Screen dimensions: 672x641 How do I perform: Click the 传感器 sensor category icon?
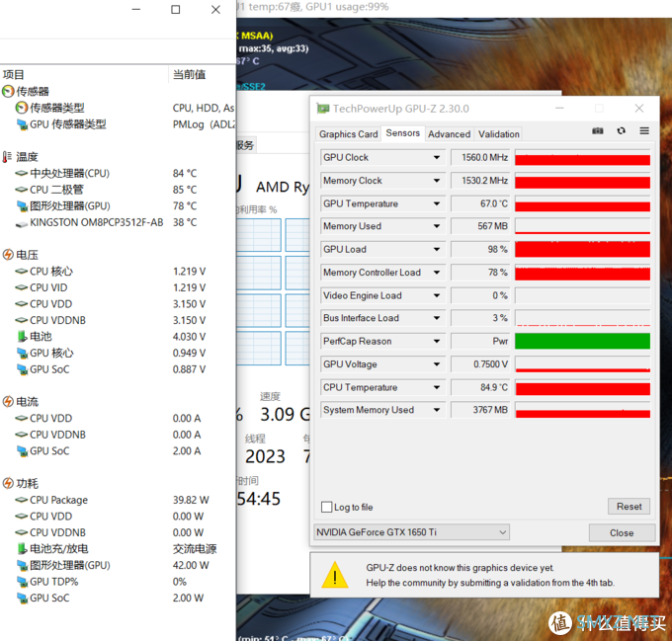pos(8,91)
